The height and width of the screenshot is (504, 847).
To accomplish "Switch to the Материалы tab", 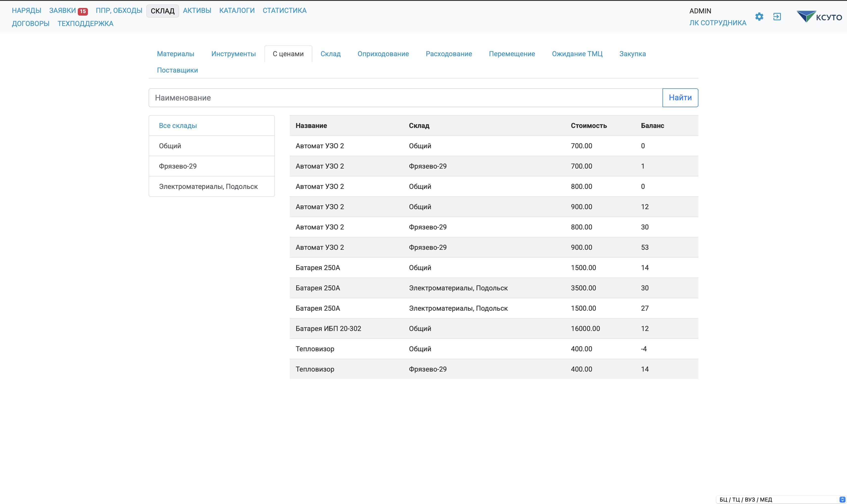I will pyautogui.click(x=175, y=54).
